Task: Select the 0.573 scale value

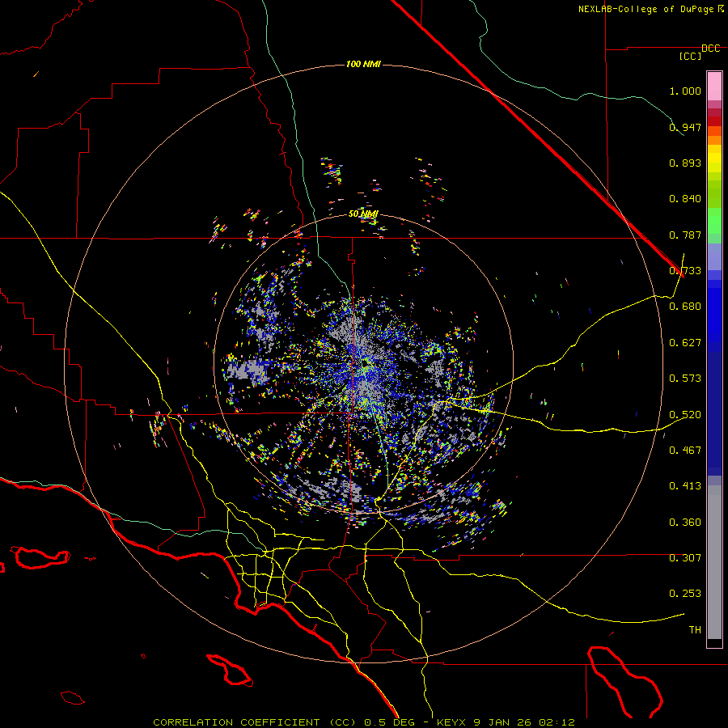Action: point(685,379)
